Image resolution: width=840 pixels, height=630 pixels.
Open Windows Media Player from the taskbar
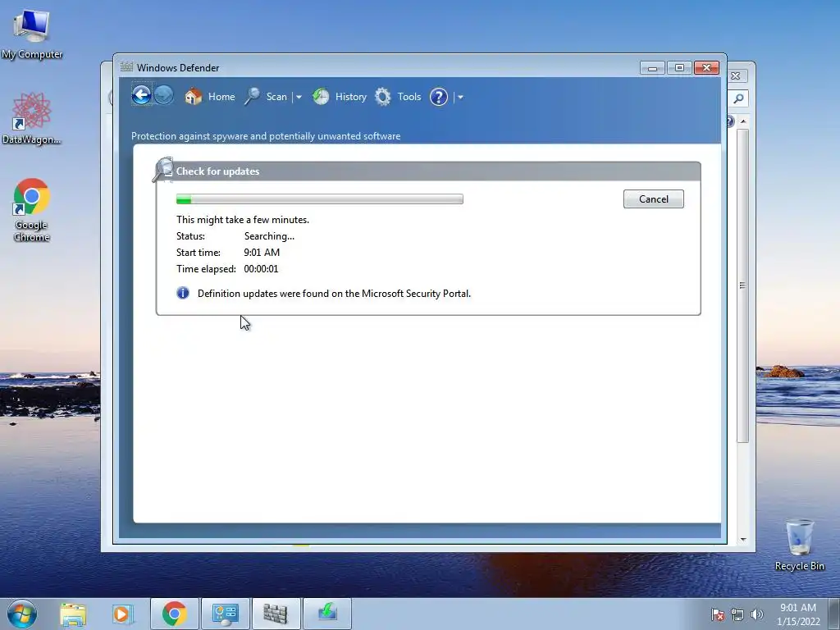tap(123, 614)
